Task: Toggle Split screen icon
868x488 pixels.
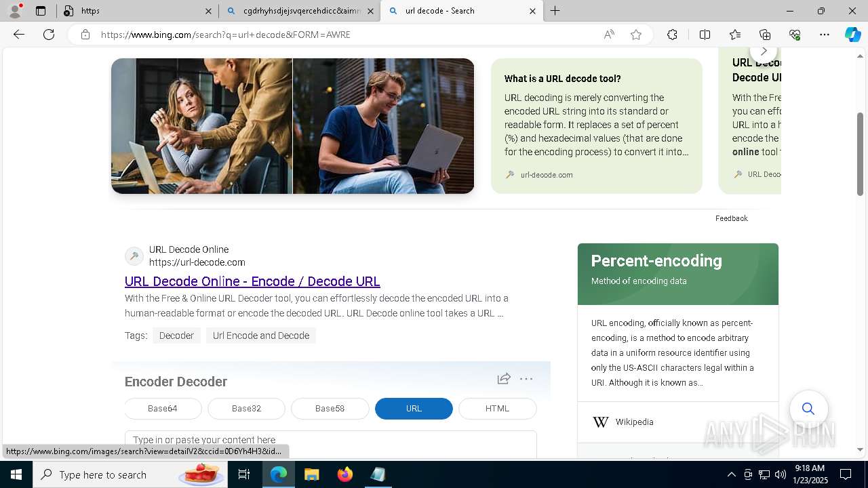Action: pyautogui.click(x=705, y=35)
